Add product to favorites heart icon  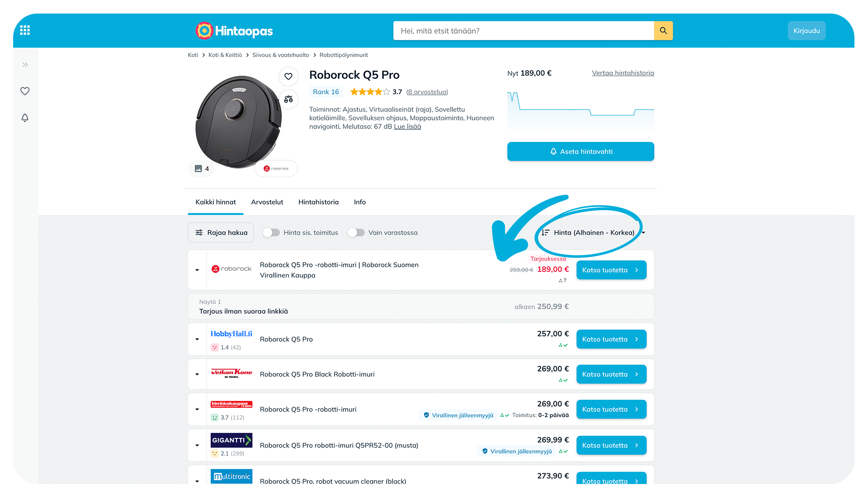click(288, 77)
